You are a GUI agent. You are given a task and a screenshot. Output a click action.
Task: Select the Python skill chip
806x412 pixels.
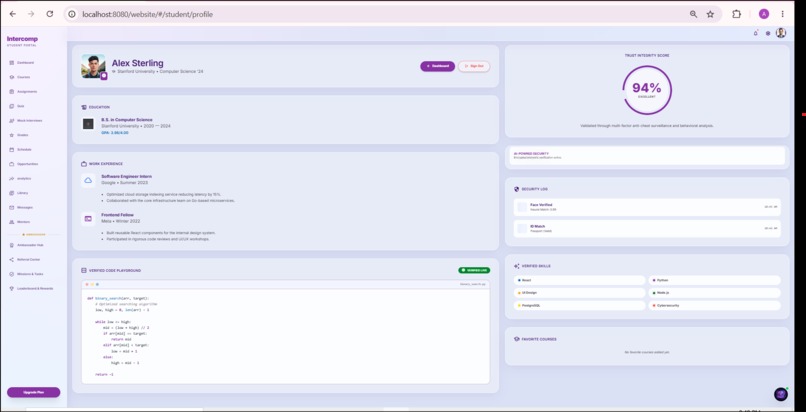pyautogui.click(x=715, y=280)
